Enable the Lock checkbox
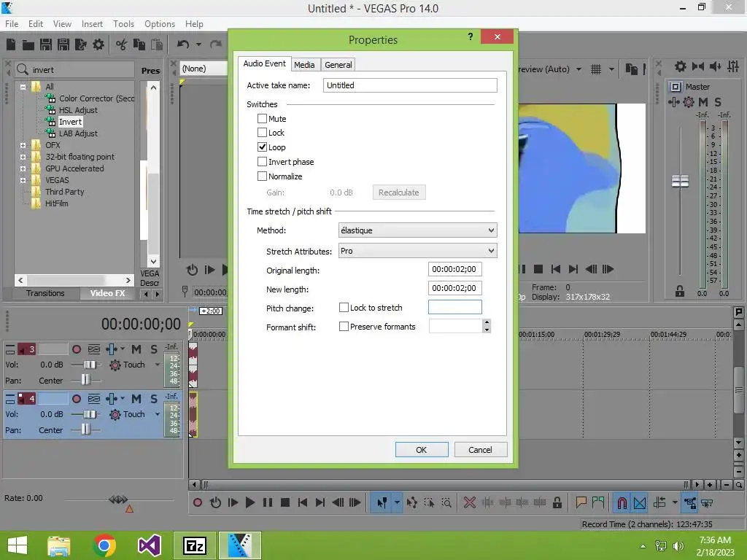This screenshot has width=747, height=560. pos(262,133)
